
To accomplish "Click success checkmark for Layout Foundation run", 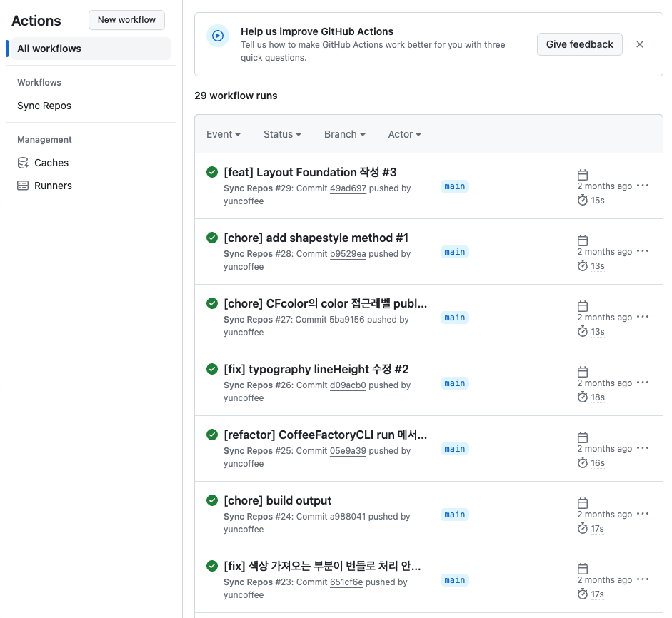I will click(x=212, y=172).
